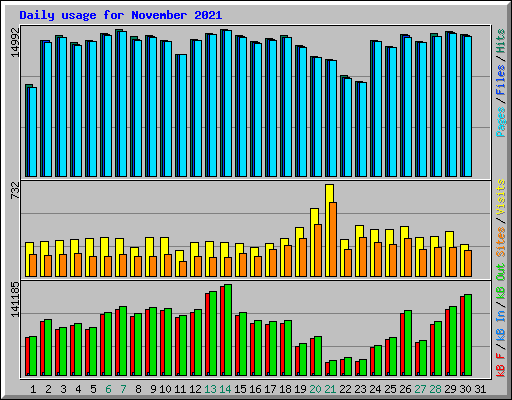The image size is (512, 400).
Task: Click day 31 on the x-axis
Action: (480, 389)
